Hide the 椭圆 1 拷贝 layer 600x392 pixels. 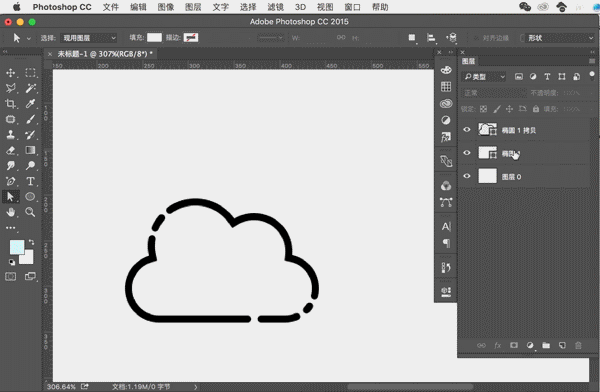pos(467,130)
